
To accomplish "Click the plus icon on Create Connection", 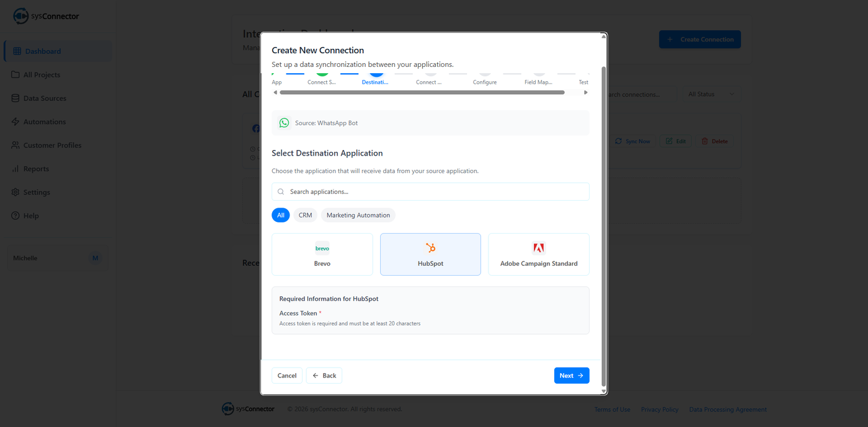I will (x=670, y=40).
